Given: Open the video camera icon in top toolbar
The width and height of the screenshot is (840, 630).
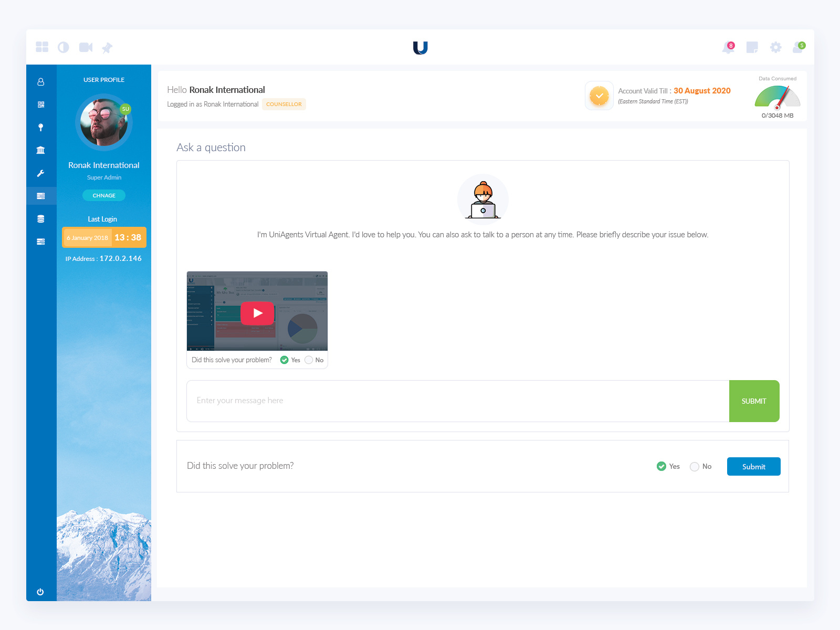Looking at the screenshot, I should 86,47.
